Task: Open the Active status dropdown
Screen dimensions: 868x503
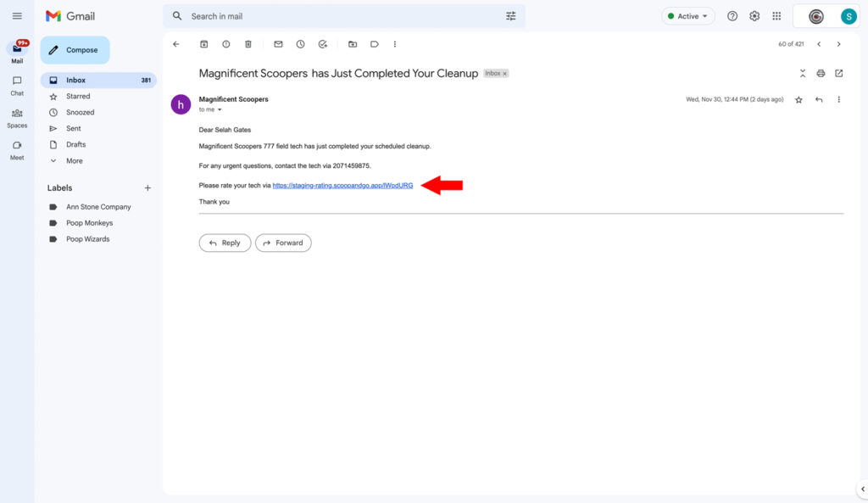Action: click(x=688, y=16)
